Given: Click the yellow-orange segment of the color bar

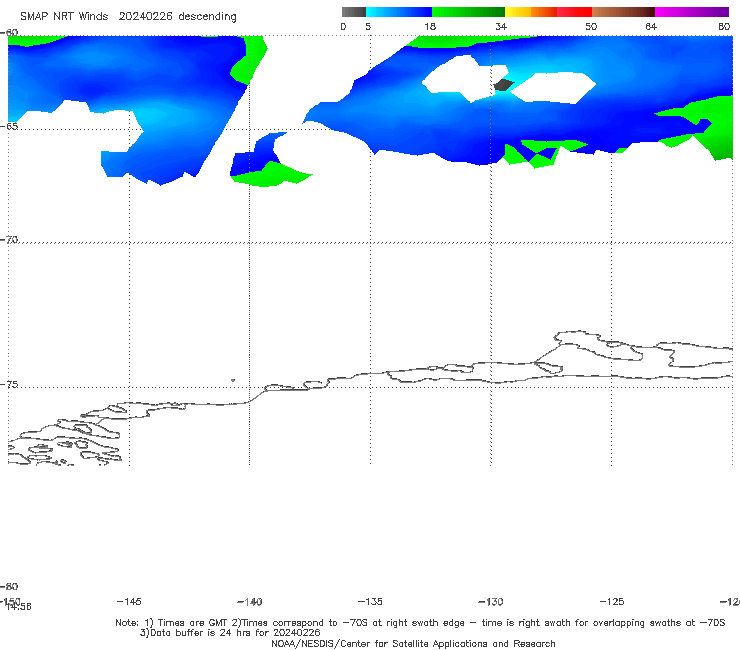Looking at the screenshot, I should tap(530, 12).
